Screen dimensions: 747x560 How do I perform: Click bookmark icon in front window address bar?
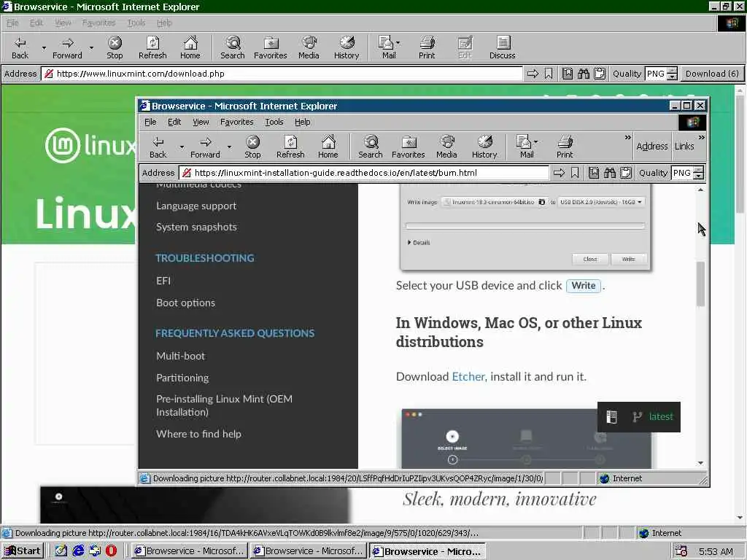[x=575, y=173]
